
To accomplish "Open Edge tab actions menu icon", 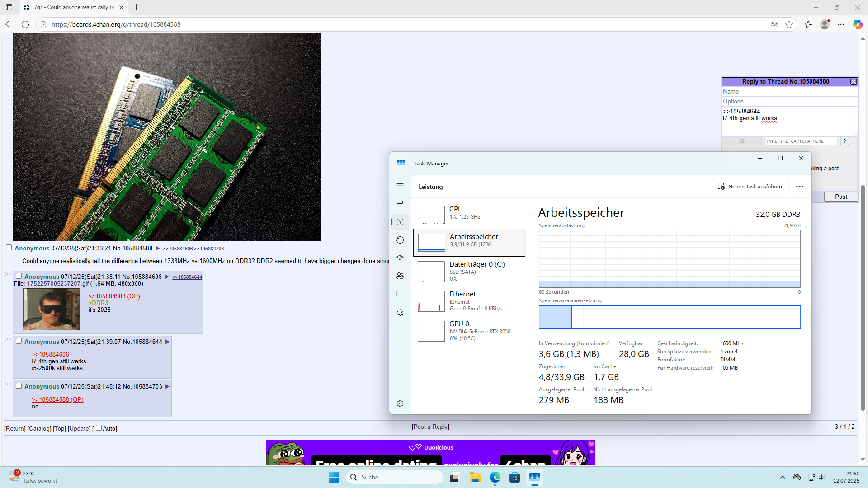I will pyautogui.click(x=9, y=7).
